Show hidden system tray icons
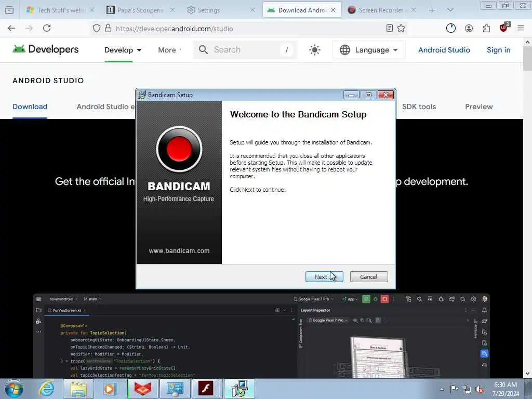 coord(442,389)
